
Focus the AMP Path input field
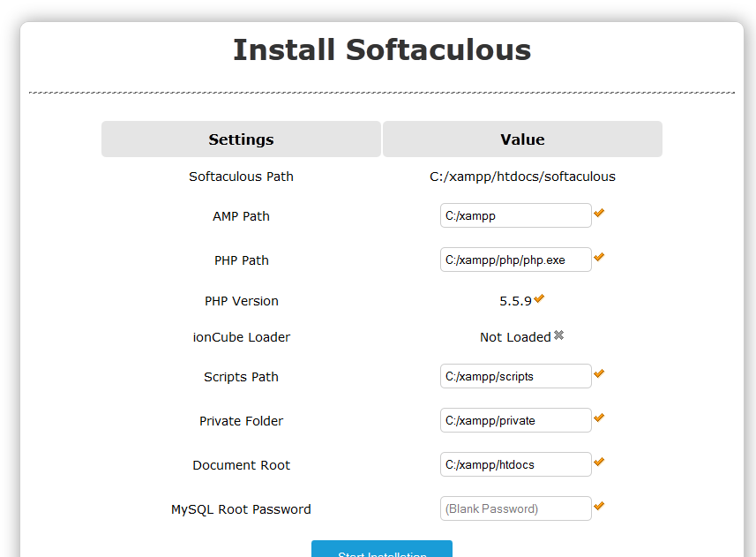point(515,215)
